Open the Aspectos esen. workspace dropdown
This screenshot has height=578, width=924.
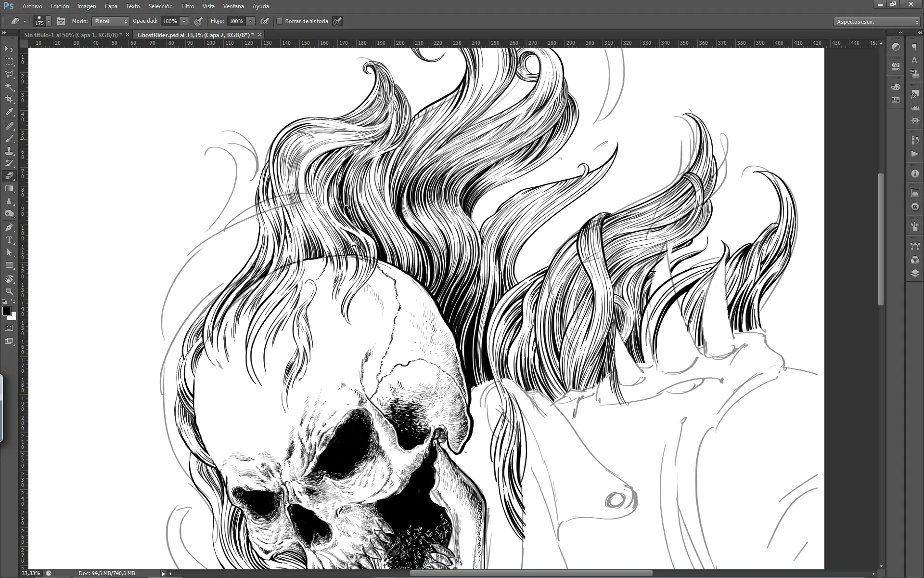877,22
